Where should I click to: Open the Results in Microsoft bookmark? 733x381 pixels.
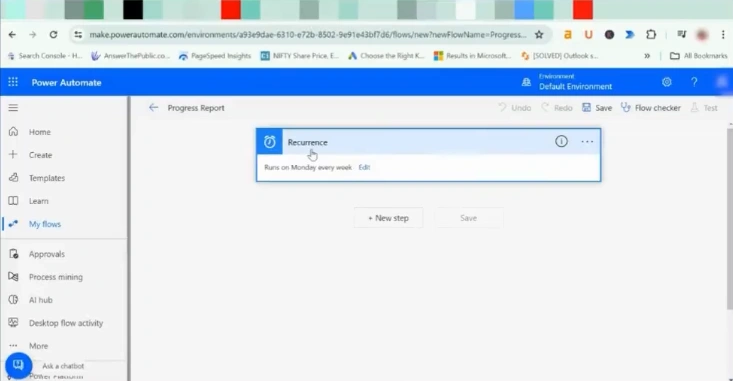click(x=473, y=56)
